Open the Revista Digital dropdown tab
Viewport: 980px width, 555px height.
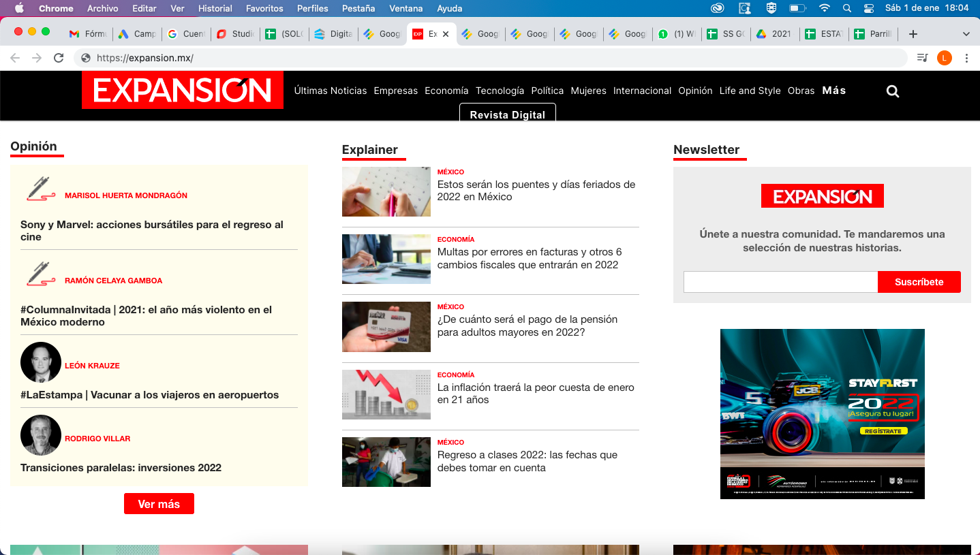(x=508, y=113)
